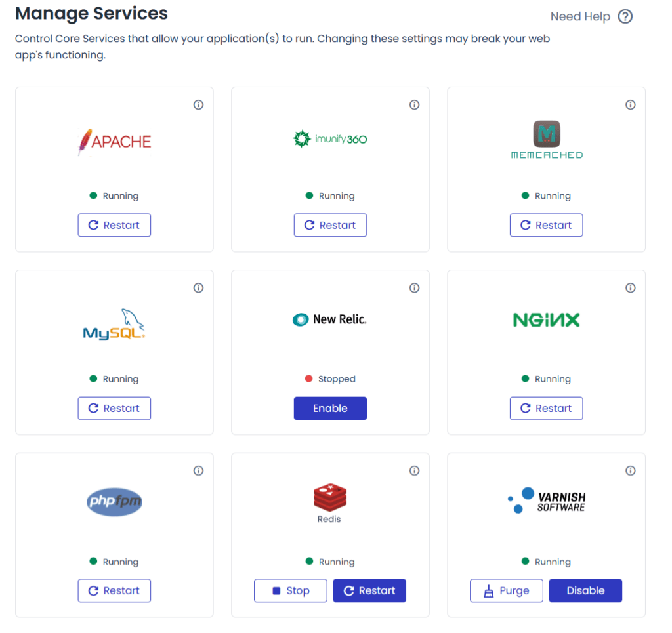The height and width of the screenshot is (633, 672).
Task: Open the info icon on the Apache card
Action: [198, 105]
